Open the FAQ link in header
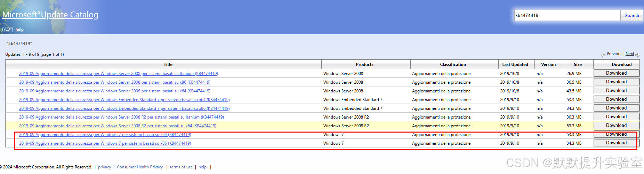The width and height of the screenshot is (644, 174). [6, 29]
